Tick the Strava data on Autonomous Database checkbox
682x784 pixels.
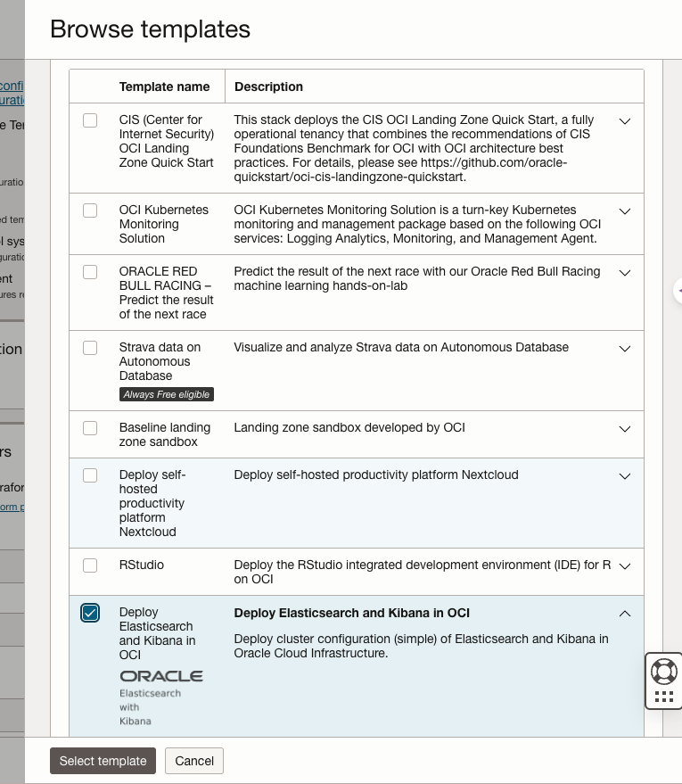point(90,348)
